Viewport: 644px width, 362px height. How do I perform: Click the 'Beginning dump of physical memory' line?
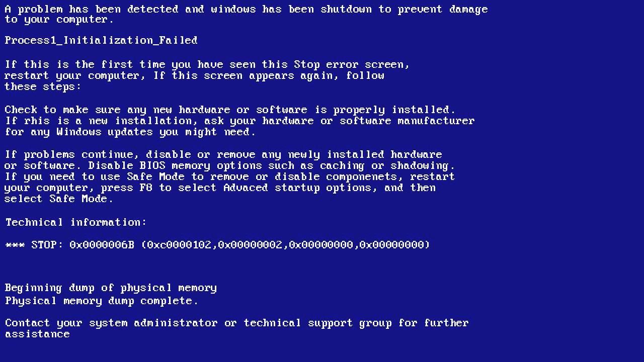click(111, 288)
